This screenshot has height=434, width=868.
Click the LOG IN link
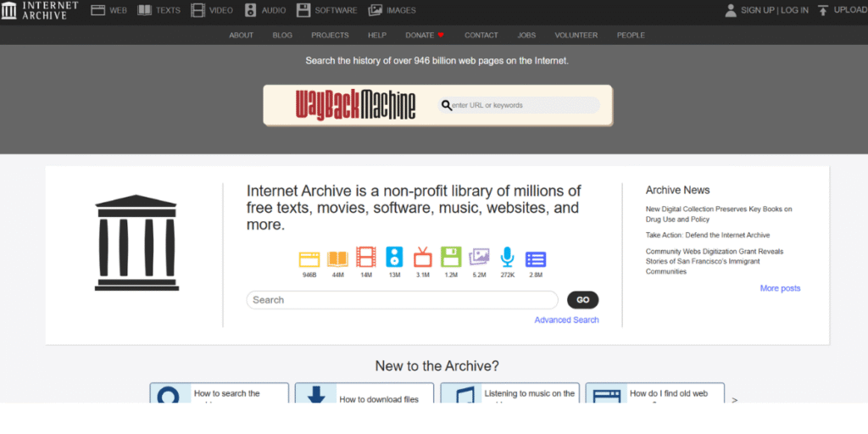794,10
